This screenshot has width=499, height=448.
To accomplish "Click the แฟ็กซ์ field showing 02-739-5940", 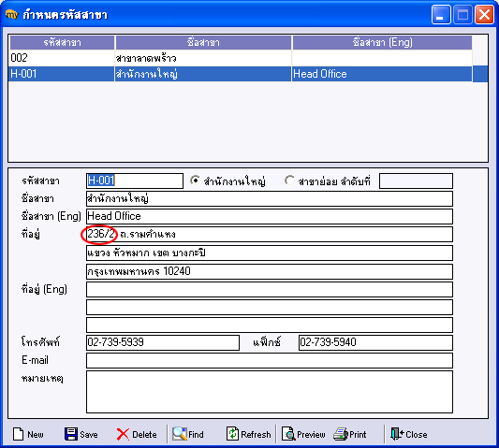I will point(375,342).
